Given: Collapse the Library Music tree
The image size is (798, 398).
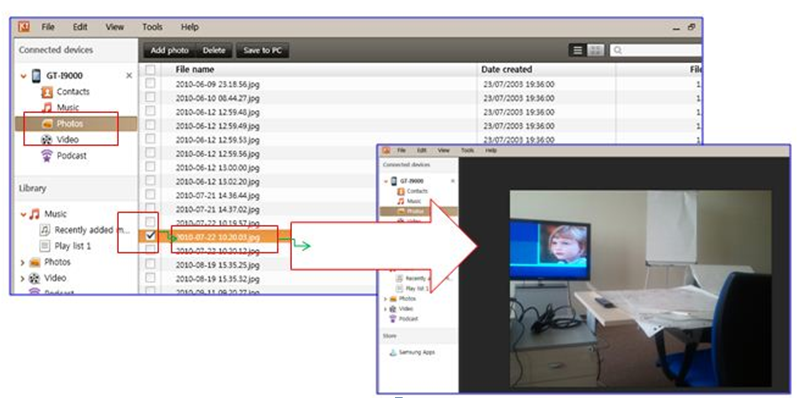Looking at the screenshot, I should (23, 214).
